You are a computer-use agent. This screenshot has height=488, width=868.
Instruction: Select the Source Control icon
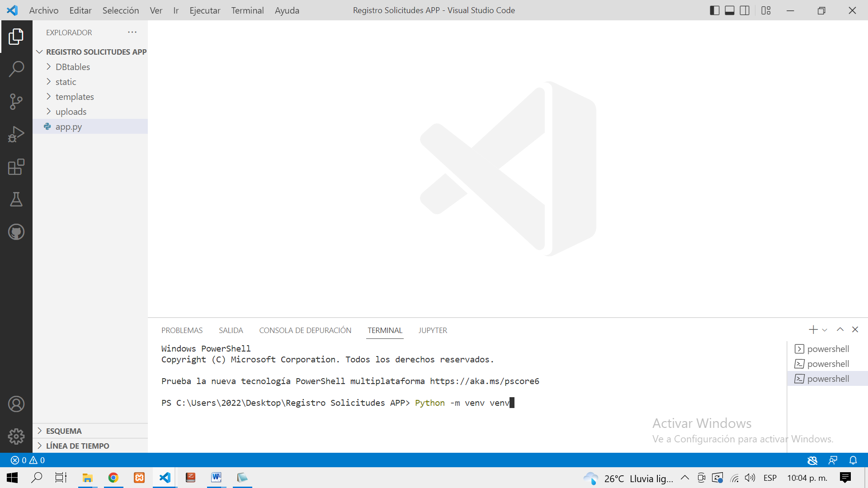pos(16,102)
